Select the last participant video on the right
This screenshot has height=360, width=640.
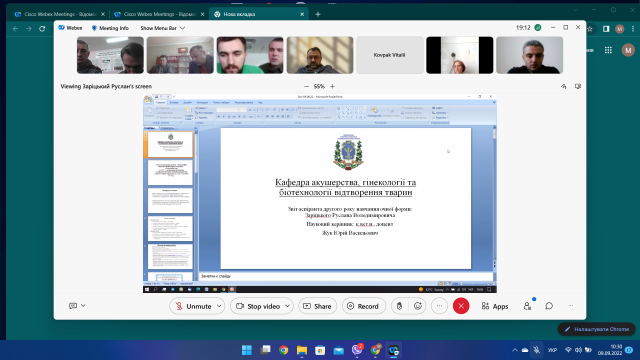pyautogui.click(x=529, y=55)
